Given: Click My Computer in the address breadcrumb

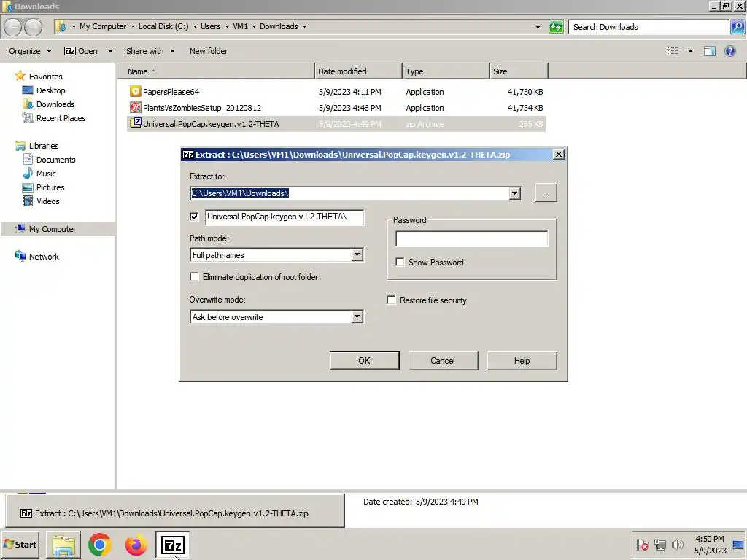Looking at the screenshot, I should coord(103,26).
